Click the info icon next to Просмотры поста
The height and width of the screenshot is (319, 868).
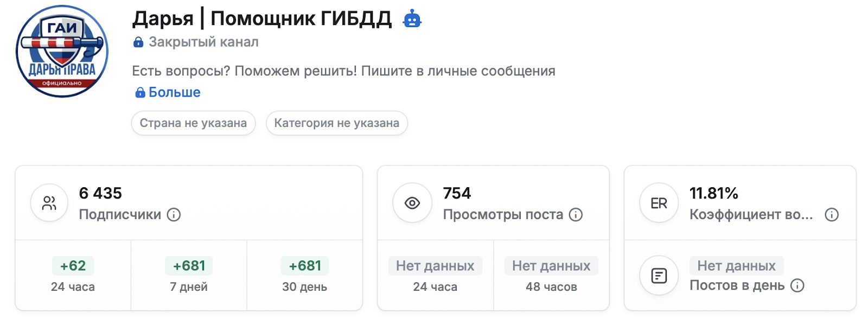(576, 215)
